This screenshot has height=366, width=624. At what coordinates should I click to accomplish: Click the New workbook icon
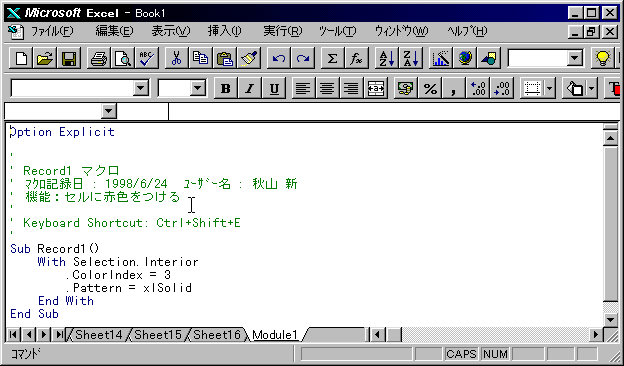(21, 59)
